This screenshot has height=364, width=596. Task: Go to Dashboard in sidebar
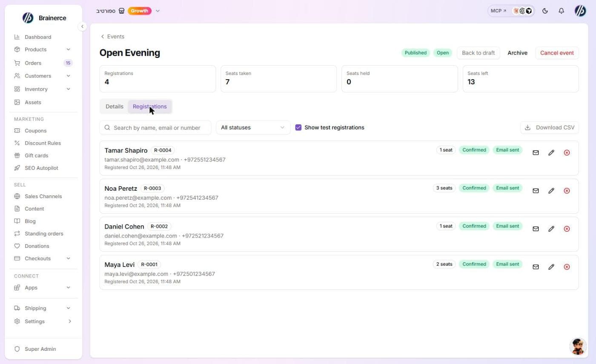[x=43, y=37]
